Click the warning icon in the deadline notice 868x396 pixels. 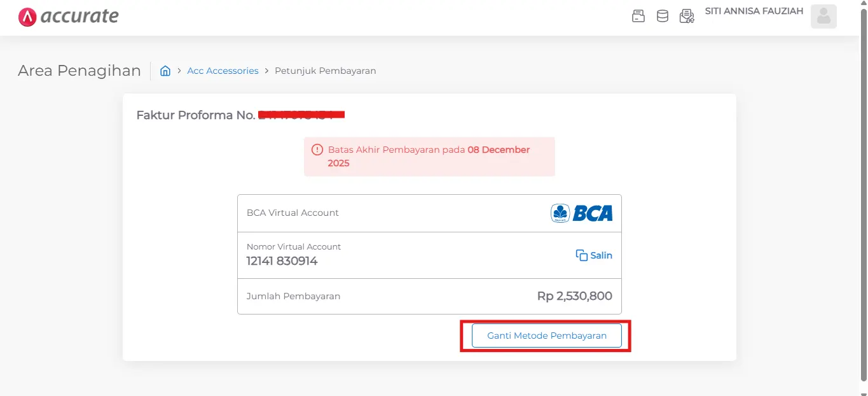pos(317,149)
